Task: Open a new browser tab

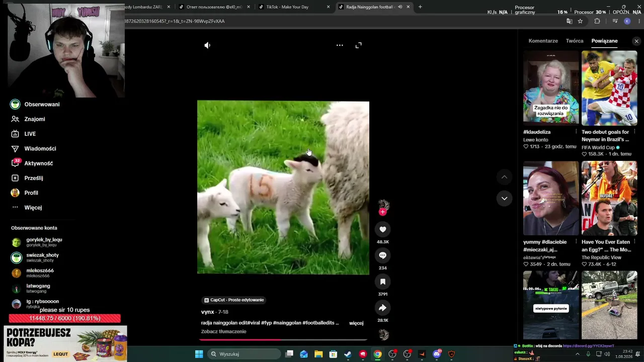Action: point(420,7)
